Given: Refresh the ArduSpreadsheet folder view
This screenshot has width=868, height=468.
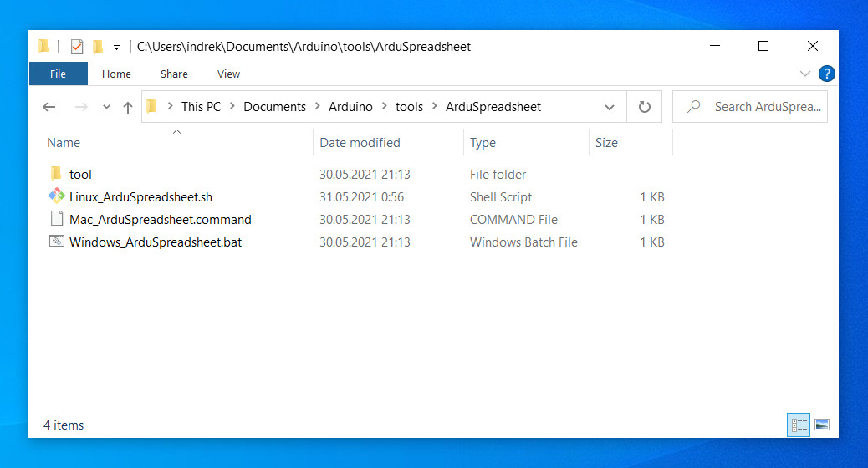Looking at the screenshot, I should (x=644, y=107).
